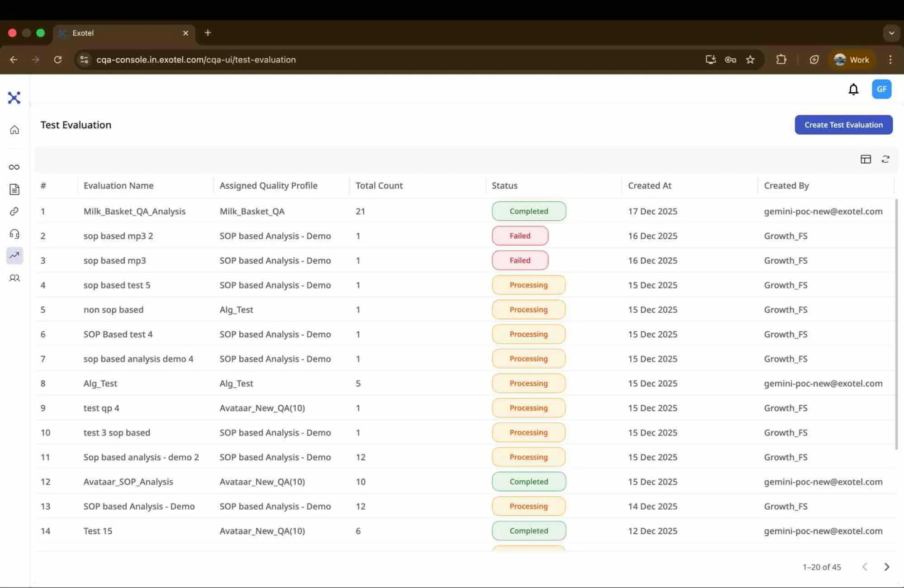The height and width of the screenshot is (588, 904).
Task: Open the users group sidebar icon
Action: 14,278
